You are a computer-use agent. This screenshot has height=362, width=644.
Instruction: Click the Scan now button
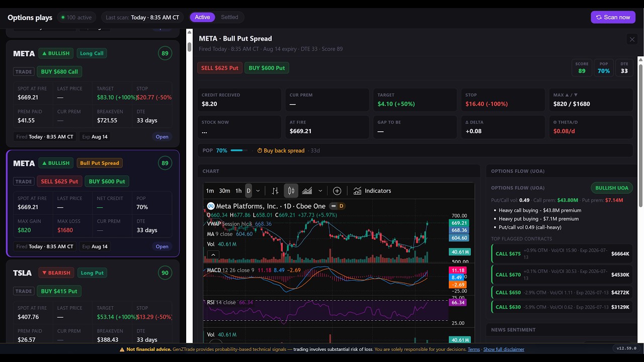[x=613, y=17]
